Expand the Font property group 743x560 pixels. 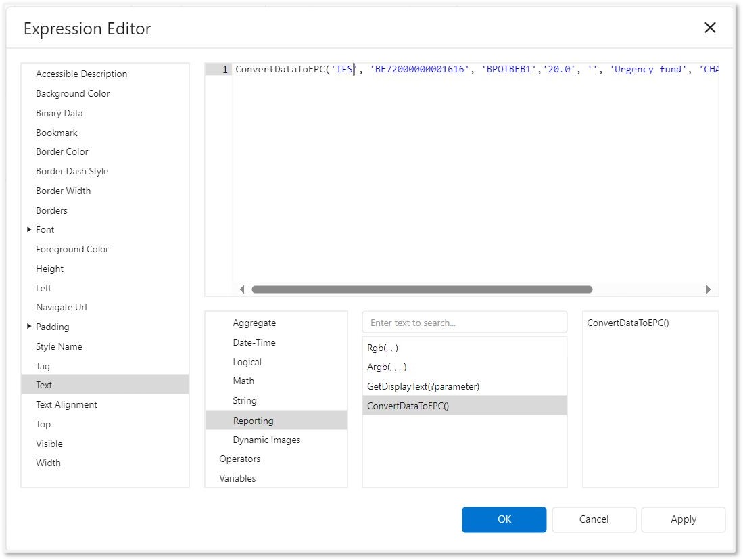click(x=29, y=230)
